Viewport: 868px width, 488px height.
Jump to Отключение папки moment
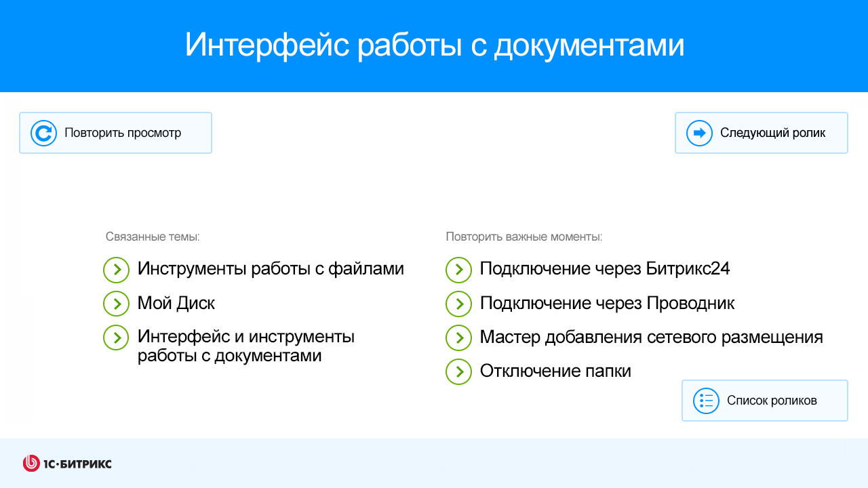click(555, 371)
